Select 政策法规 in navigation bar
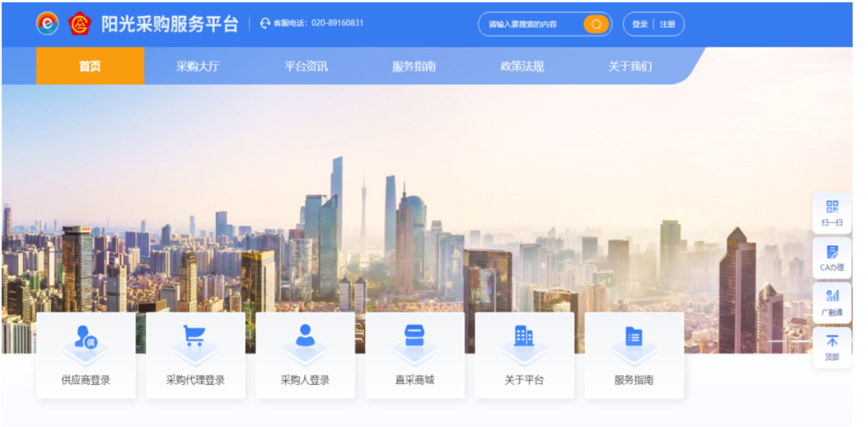The height and width of the screenshot is (427, 868). tap(522, 66)
